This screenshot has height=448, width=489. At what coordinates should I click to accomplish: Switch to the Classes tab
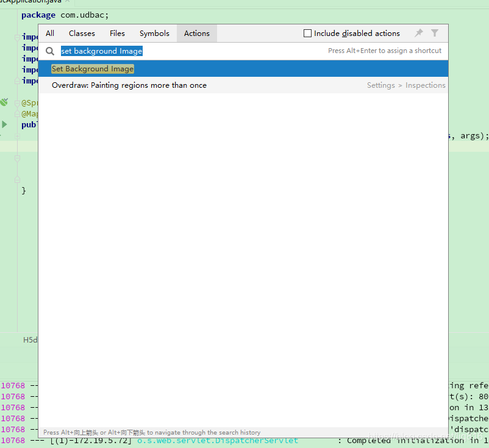click(x=82, y=33)
